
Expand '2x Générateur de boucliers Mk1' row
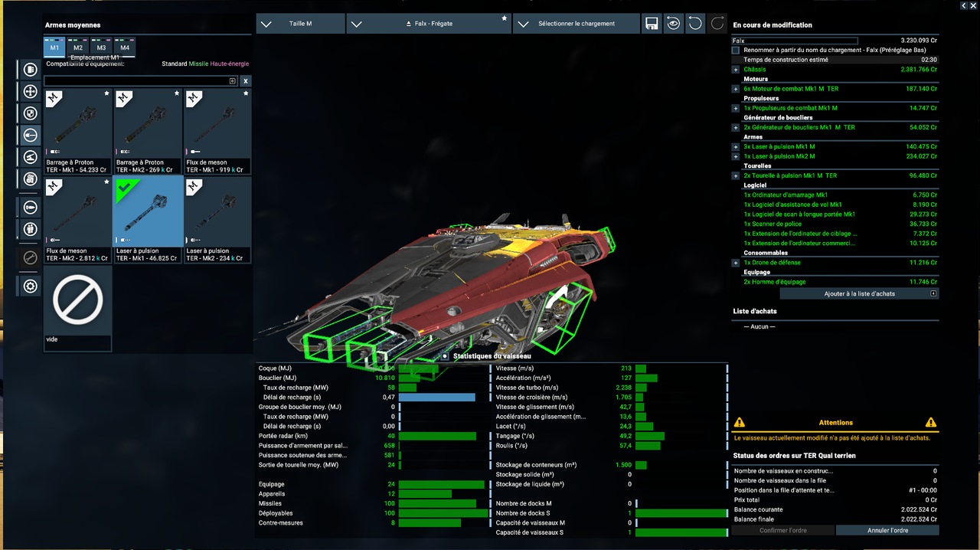tap(736, 127)
